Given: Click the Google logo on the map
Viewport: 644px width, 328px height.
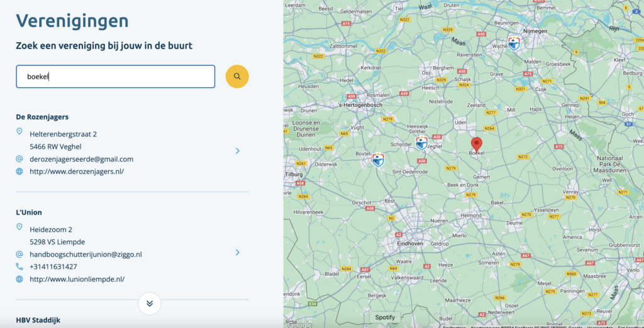Looking at the screenshot, I should (x=299, y=324).
